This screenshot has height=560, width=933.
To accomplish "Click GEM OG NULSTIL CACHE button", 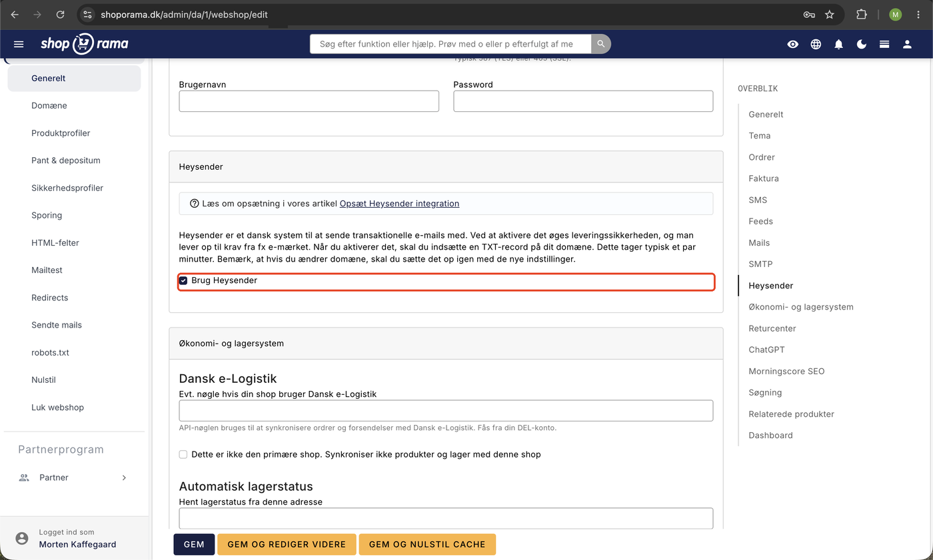I will click(427, 544).
